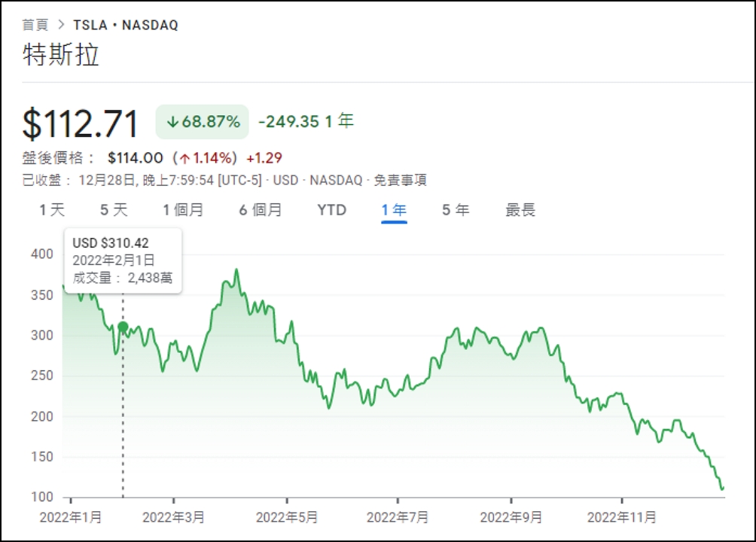This screenshot has width=756, height=542.
Task: Click the down arrow in the percentage badge
Action: click(172, 122)
